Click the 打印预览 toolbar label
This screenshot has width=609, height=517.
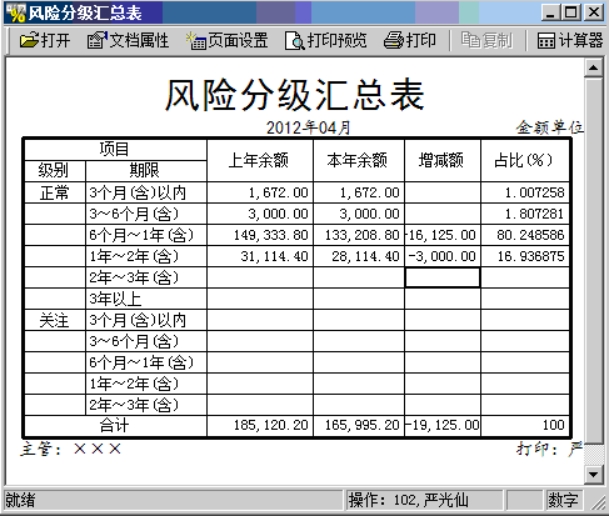tap(337, 40)
